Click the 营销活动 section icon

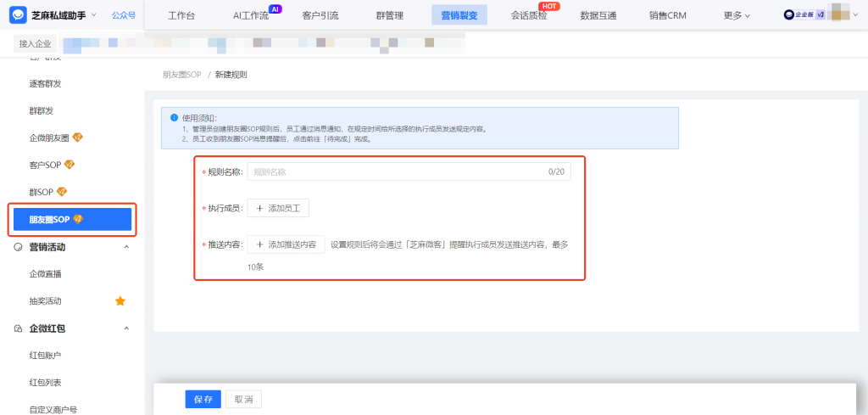(18, 247)
